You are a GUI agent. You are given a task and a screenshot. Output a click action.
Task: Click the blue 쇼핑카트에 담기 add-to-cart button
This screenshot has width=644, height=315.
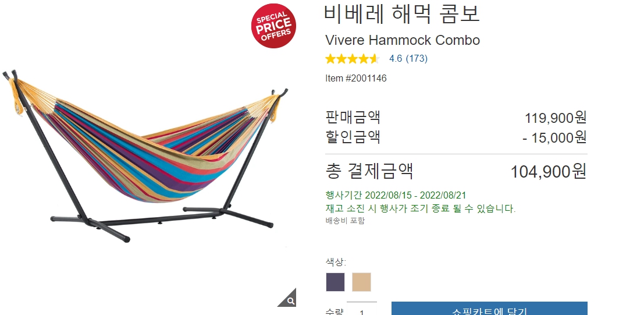pyautogui.click(x=489, y=309)
